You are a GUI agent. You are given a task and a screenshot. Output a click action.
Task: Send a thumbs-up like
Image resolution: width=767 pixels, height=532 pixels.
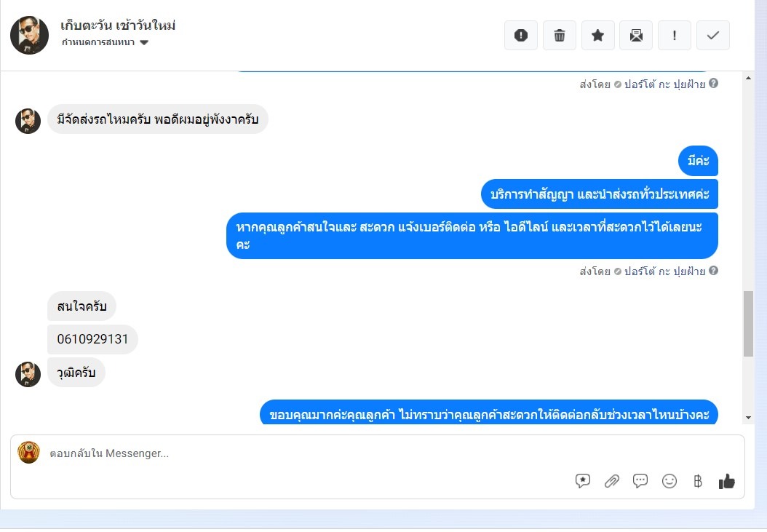[x=726, y=481]
